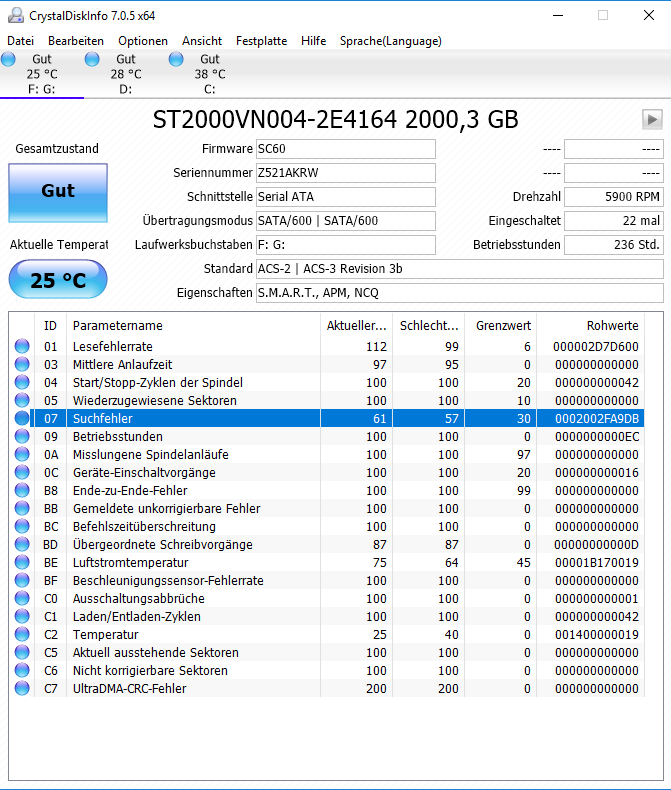Open the Sprache(Language) menu
The height and width of the screenshot is (790, 671).
[390, 41]
